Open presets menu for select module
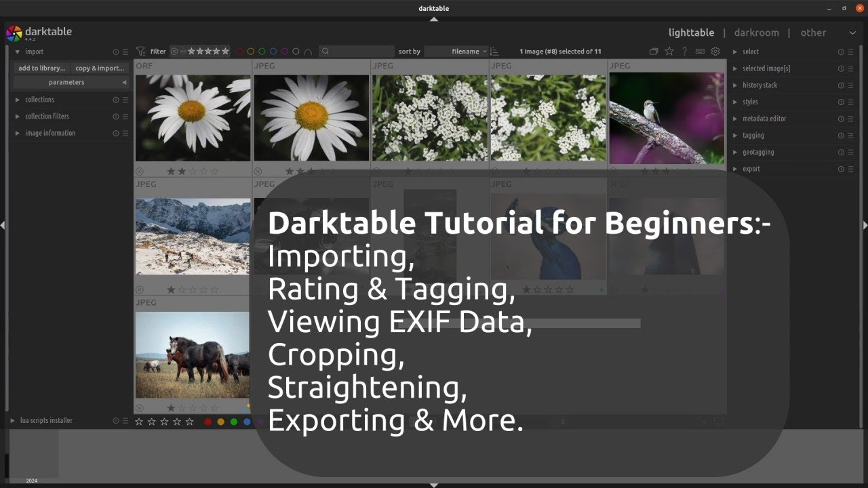Image resolution: width=868 pixels, height=488 pixels. click(850, 52)
